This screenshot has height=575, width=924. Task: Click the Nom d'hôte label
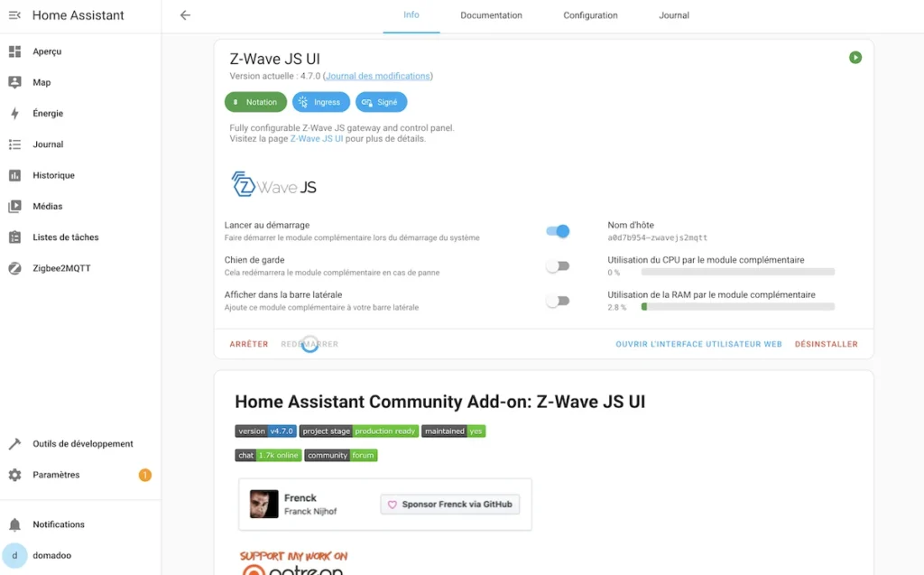click(x=631, y=226)
